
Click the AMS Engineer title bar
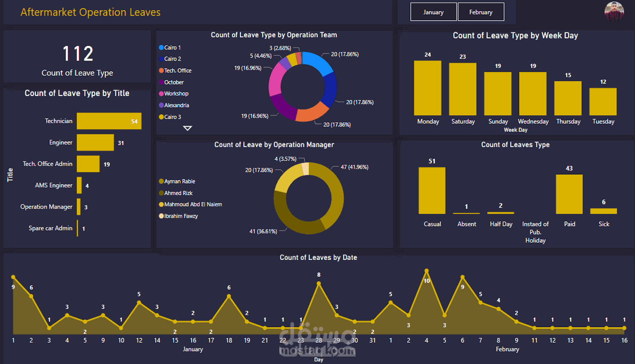[79, 186]
